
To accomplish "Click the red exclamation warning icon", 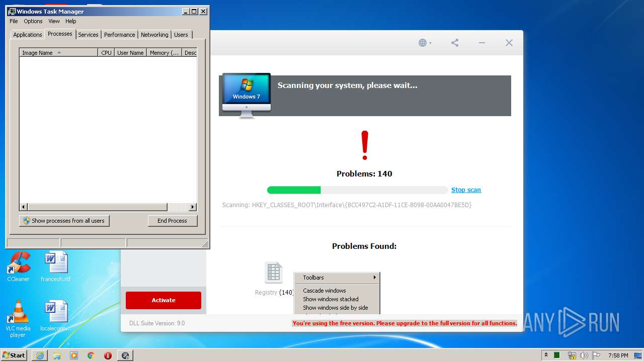I will pyautogui.click(x=365, y=145).
